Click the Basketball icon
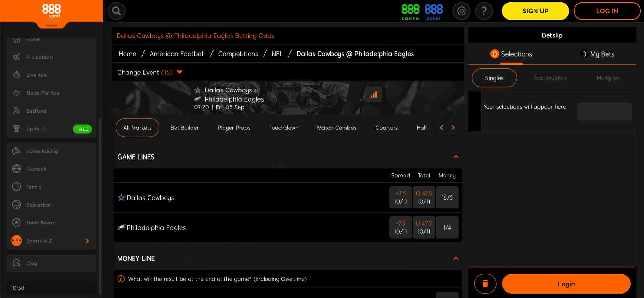The image size is (644, 298). pyautogui.click(x=17, y=205)
